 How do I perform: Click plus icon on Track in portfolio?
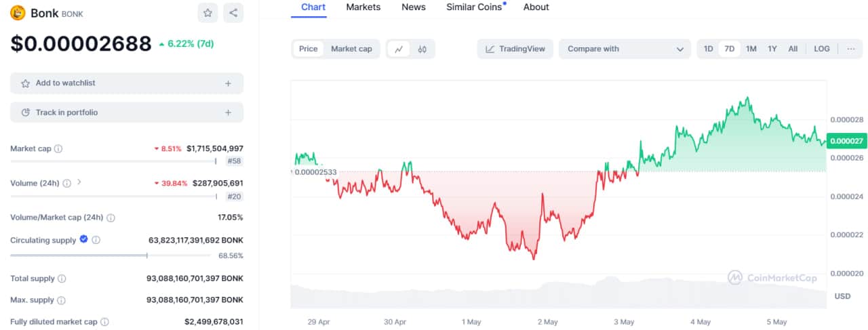(x=229, y=112)
